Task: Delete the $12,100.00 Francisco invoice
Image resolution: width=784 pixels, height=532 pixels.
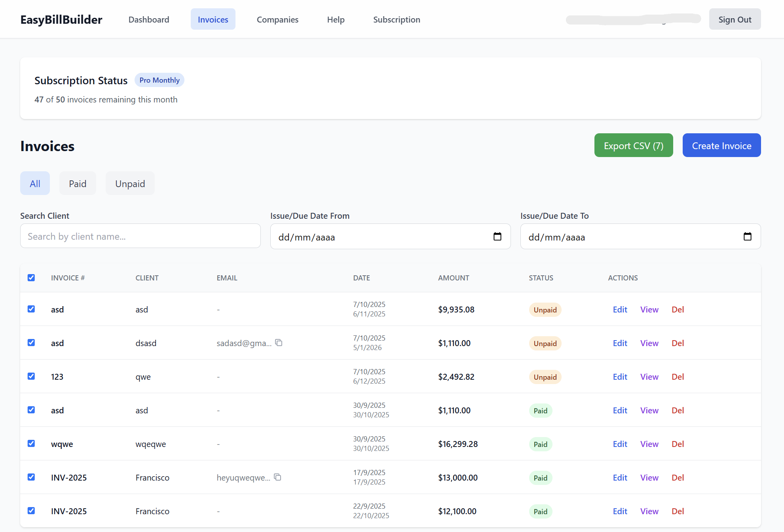Action: (678, 511)
